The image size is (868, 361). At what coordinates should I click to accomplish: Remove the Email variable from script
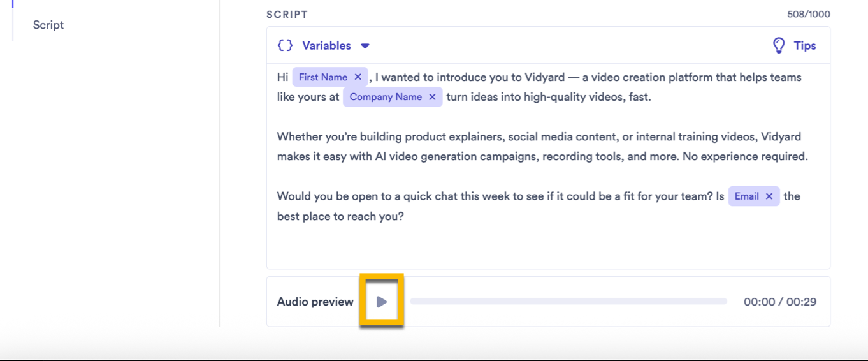(x=769, y=196)
